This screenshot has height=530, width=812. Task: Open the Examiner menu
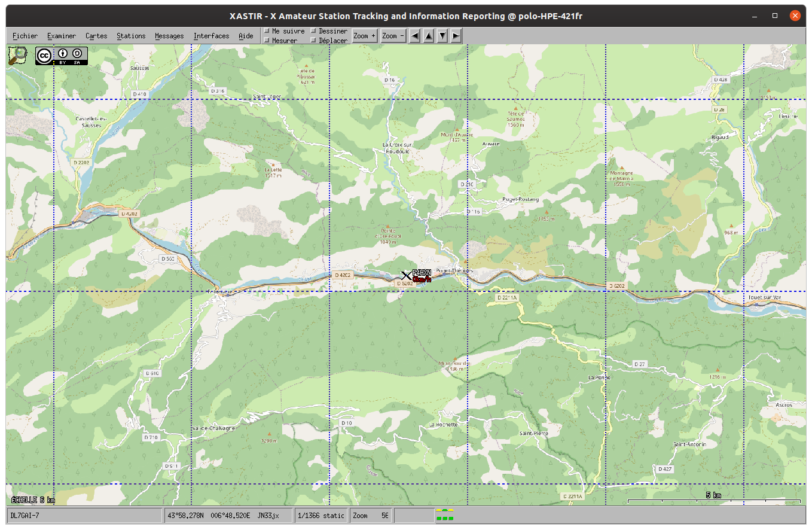(x=62, y=36)
